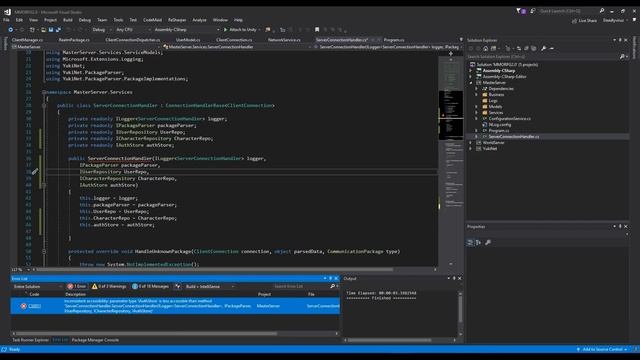Open the Assembly-CSharp startup project dropdown
Image resolution: width=640 pixels, height=360 pixels.
187,30
